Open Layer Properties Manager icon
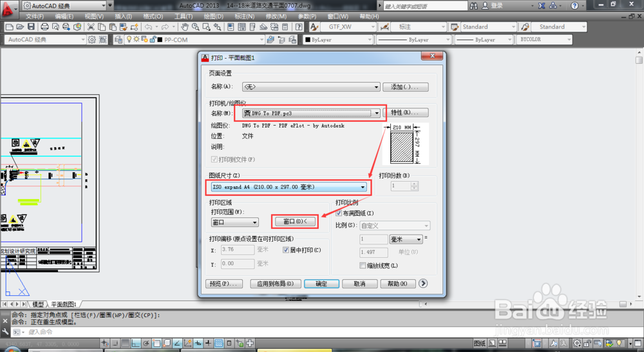This screenshot has width=644, height=352. point(118,39)
